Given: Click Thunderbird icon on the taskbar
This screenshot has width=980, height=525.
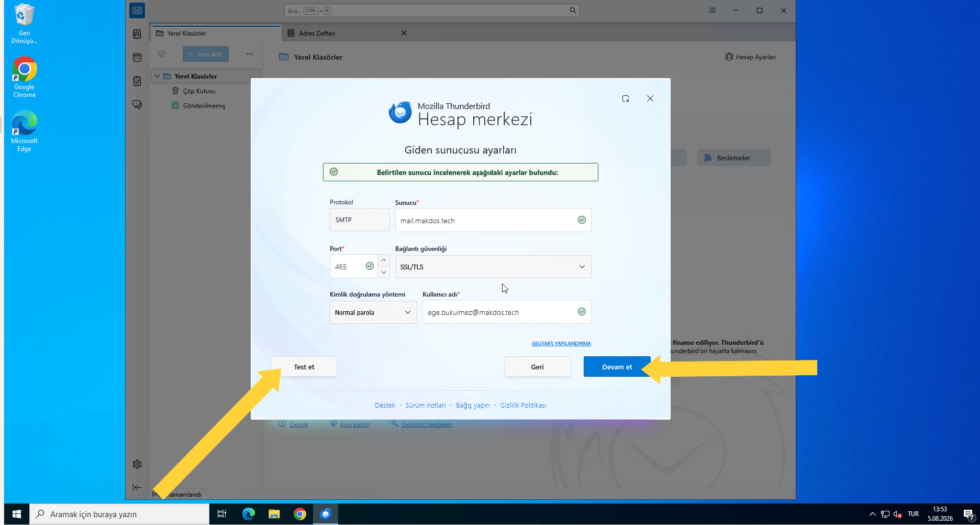Looking at the screenshot, I should (x=326, y=514).
